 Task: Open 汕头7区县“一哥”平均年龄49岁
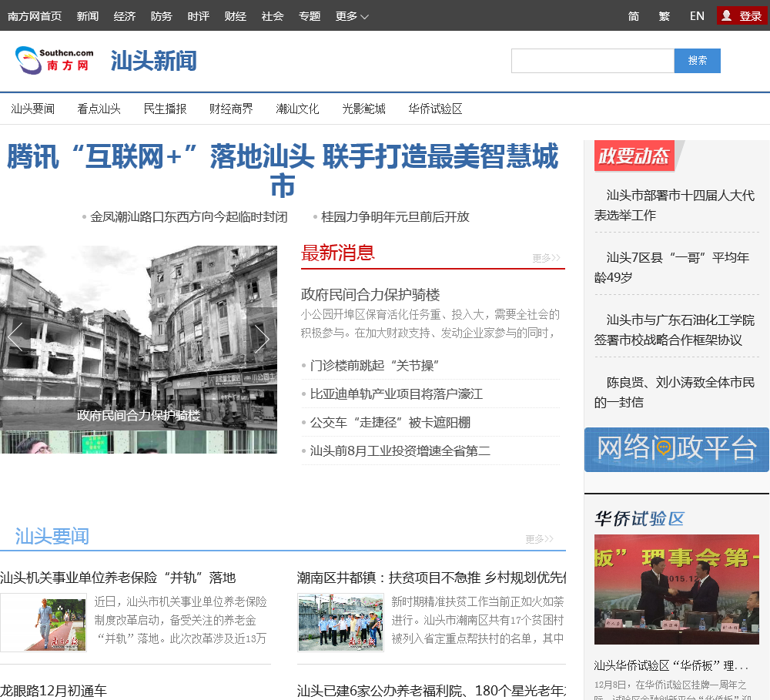[671, 268]
